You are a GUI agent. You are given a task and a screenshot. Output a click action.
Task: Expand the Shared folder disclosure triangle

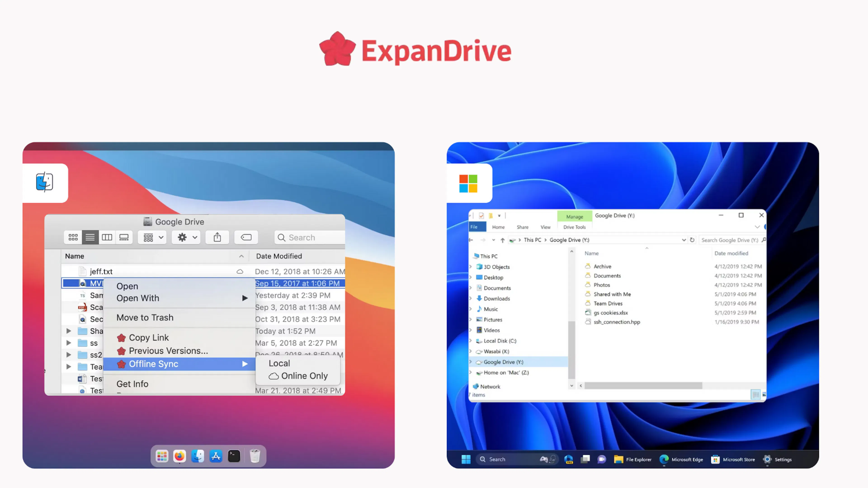(69, 331)
